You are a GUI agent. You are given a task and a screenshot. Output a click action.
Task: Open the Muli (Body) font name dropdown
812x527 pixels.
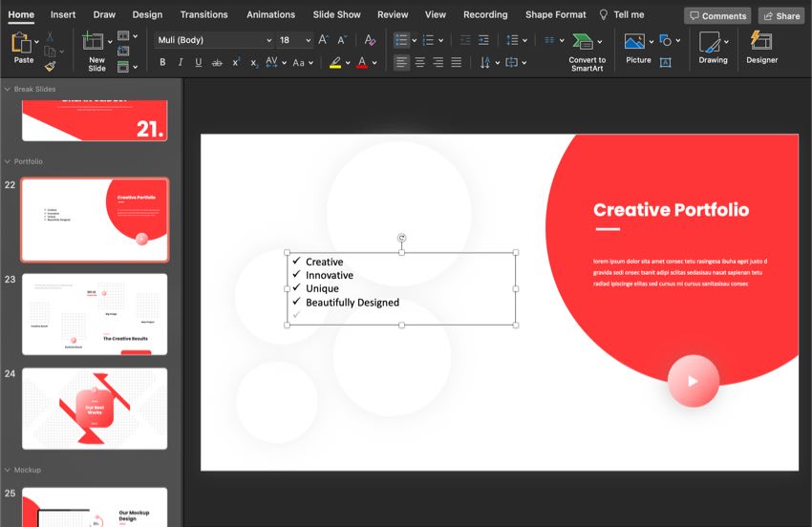point(268,40)
